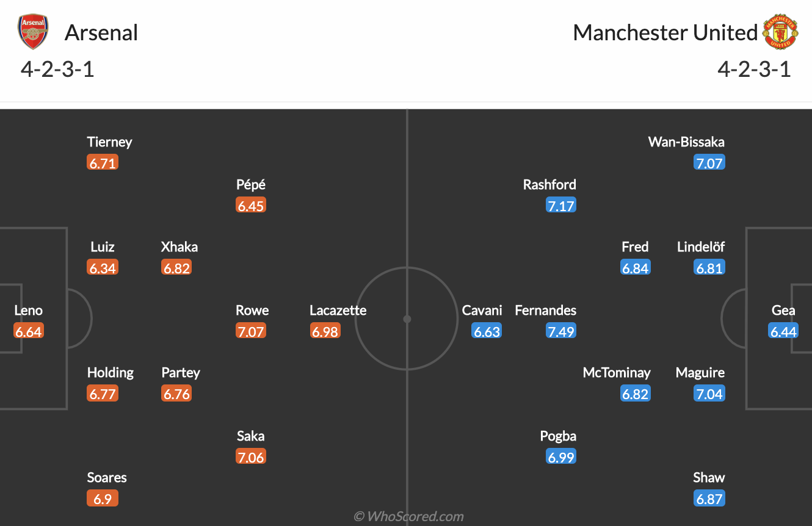Screen dimensions: 812x526
Task: Click Saka's 7.06 rating badge
Action: tap(251, 457)
